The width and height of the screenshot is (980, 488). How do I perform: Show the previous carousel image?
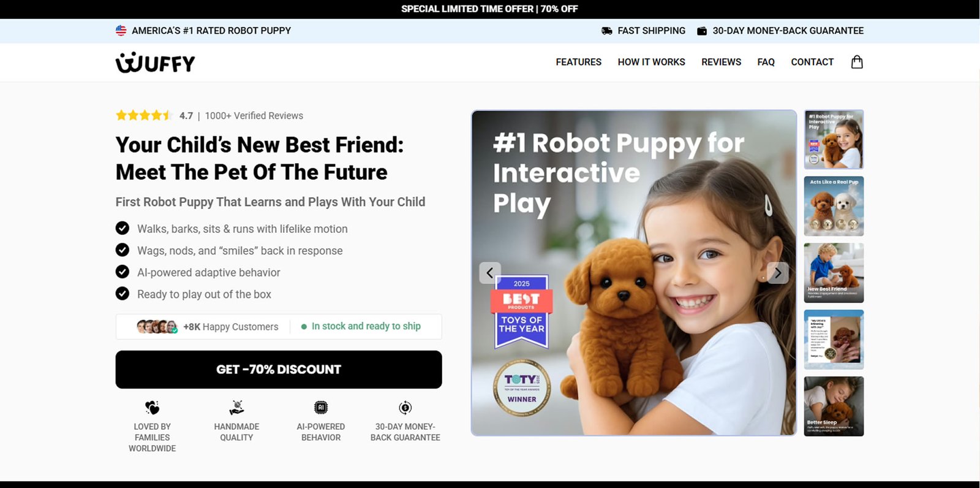point(490,273)
